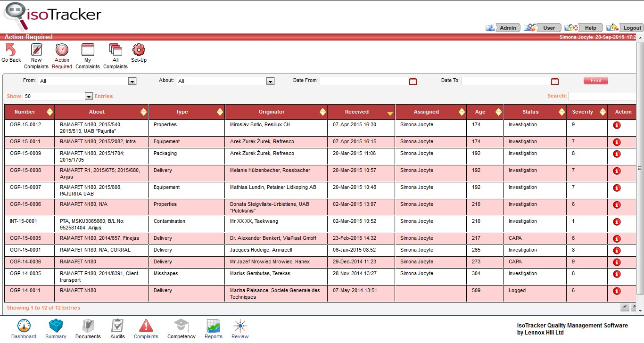Click inside the Search field
The height and width of the screenshot is (343, 644).
[603, 96]
